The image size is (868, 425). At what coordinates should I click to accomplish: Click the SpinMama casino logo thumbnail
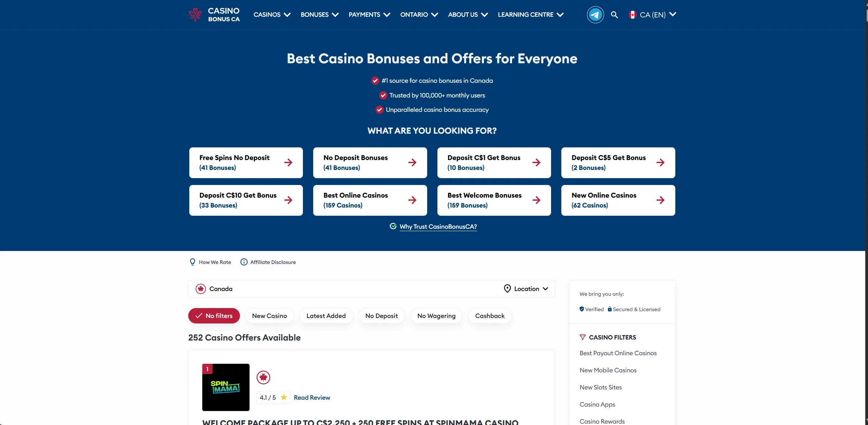[226, 387]
